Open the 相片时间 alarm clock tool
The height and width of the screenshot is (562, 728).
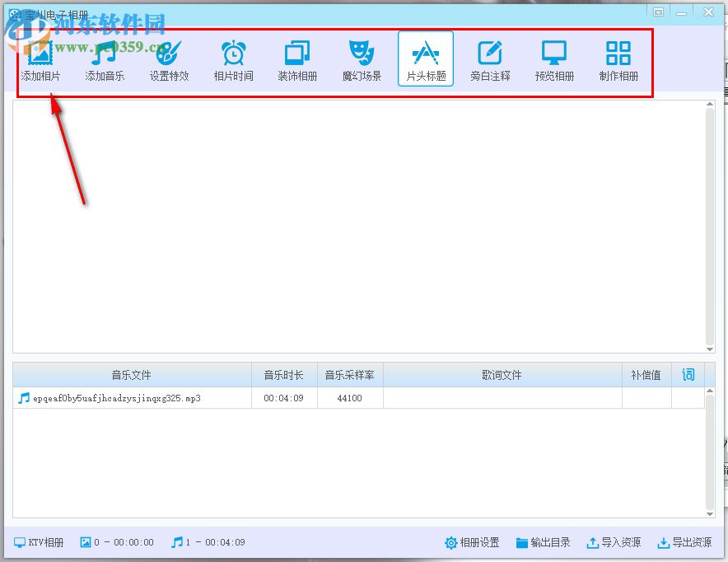[233, 60]
